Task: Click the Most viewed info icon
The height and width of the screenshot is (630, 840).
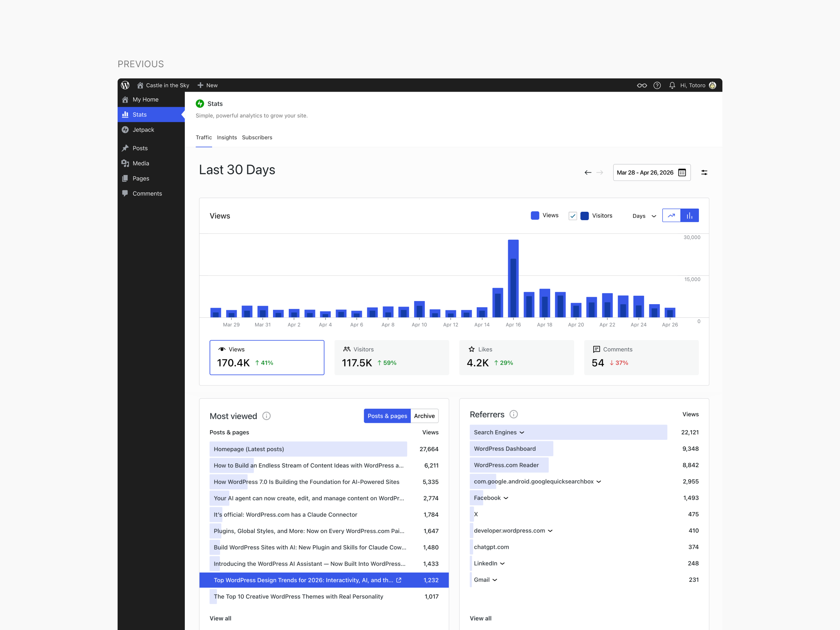Action: pos(267,416)
